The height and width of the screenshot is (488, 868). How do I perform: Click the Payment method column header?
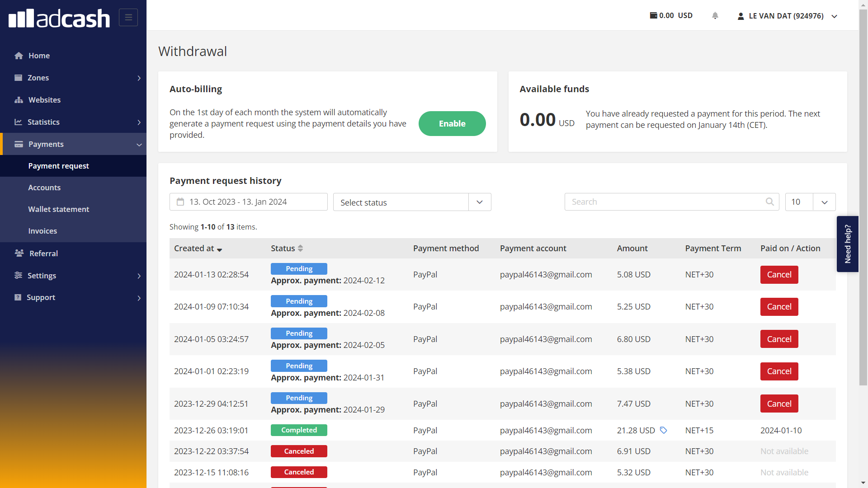point(446,248)
